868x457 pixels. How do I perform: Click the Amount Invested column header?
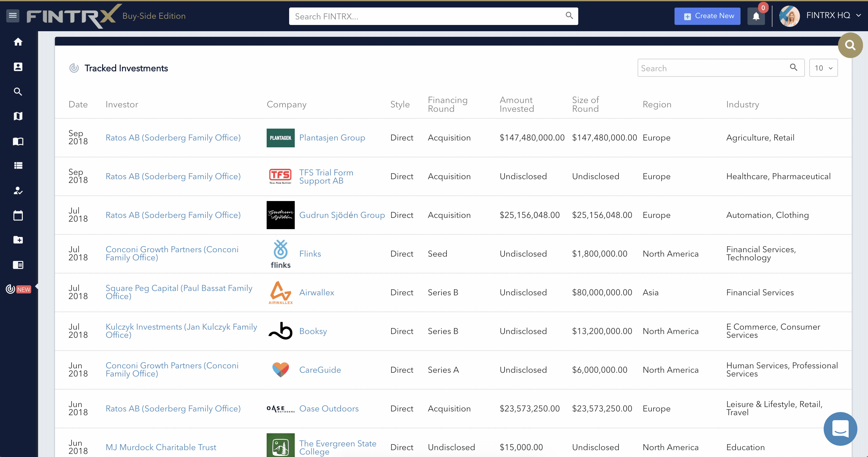pos(517,104)
